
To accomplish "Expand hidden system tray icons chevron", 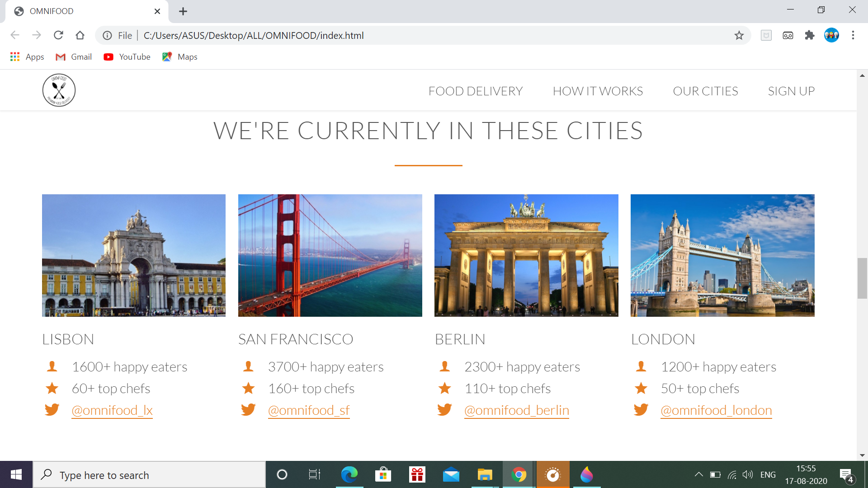I will pos(698,474).
